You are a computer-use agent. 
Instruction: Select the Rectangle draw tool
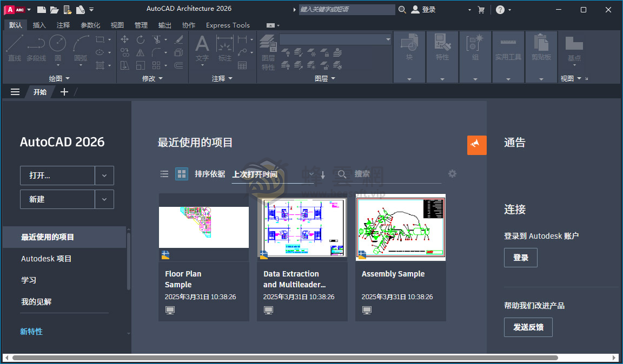[x=100, y=39]
